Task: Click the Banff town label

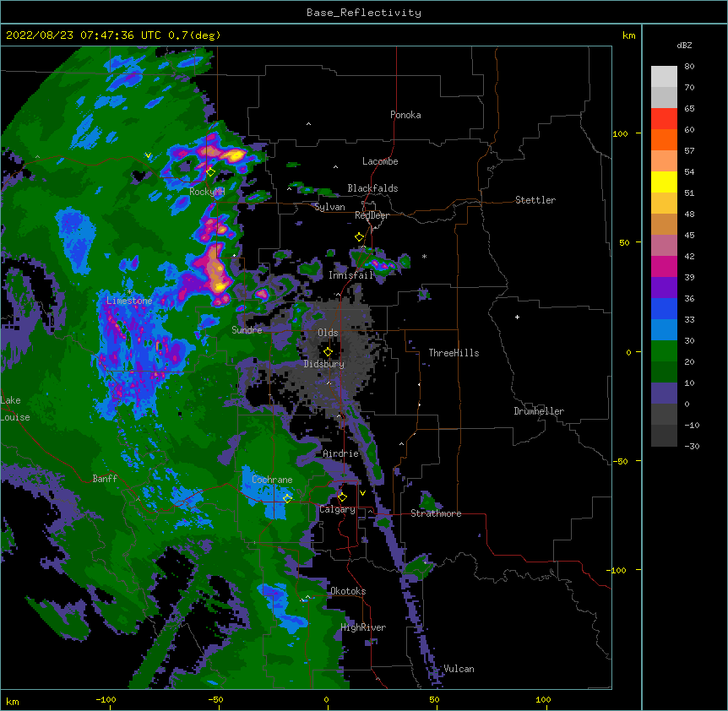Action: click(105, 479)
